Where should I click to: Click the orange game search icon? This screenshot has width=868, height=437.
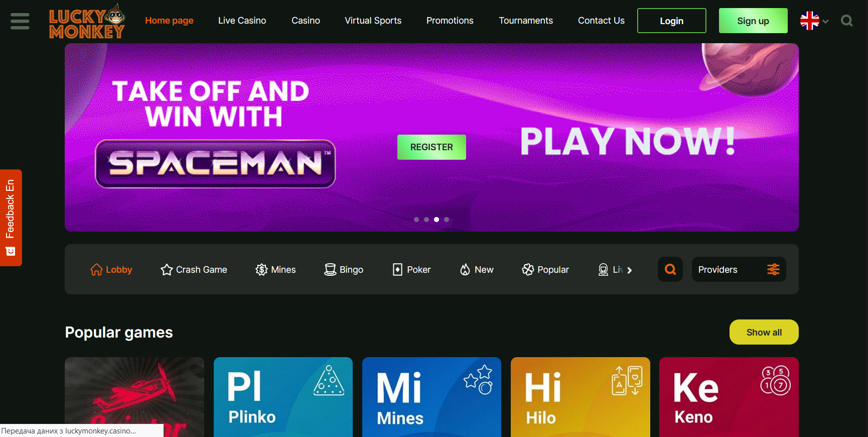tap(670, 270)
